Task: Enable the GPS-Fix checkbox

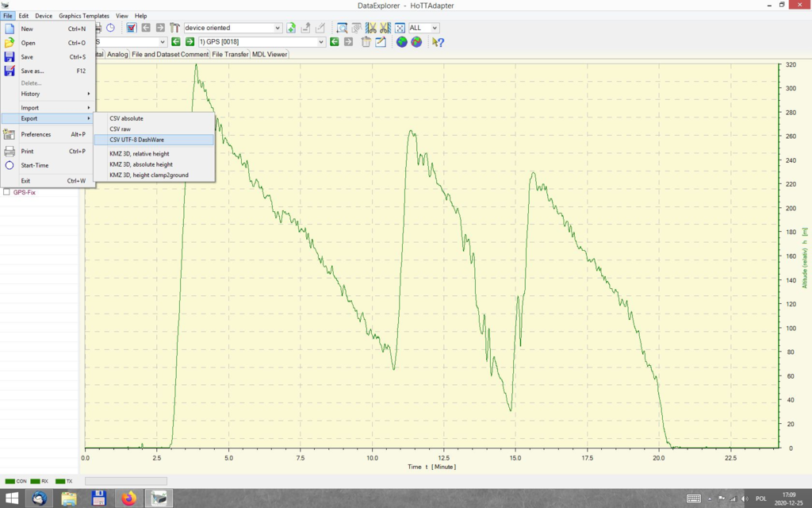Action: click(7, 192)
